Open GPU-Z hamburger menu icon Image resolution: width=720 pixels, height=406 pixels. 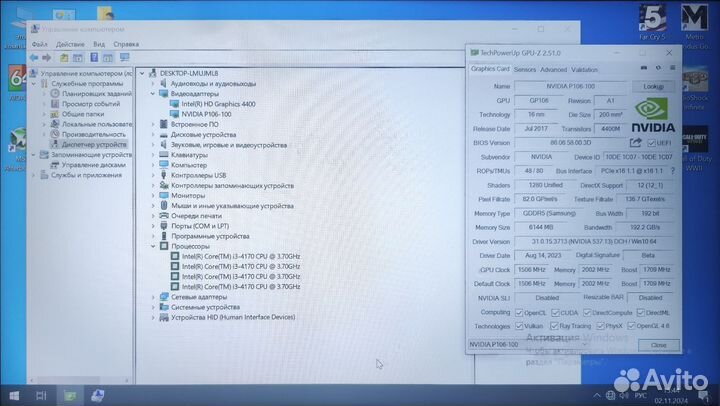pos(672,68)
